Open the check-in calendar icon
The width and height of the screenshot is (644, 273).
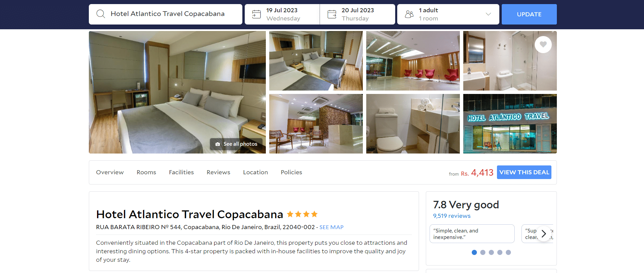pos(256,14)
